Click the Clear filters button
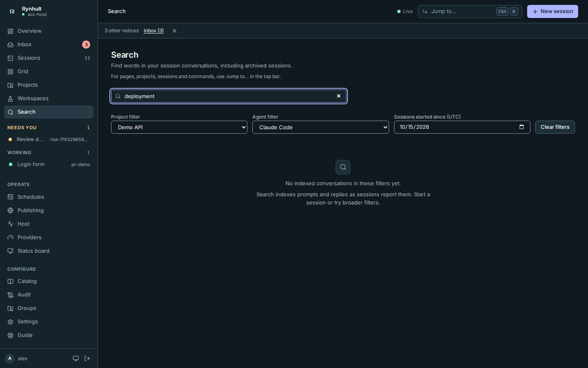588x368 pixels. pyautogui.click(x=555, y=127)
